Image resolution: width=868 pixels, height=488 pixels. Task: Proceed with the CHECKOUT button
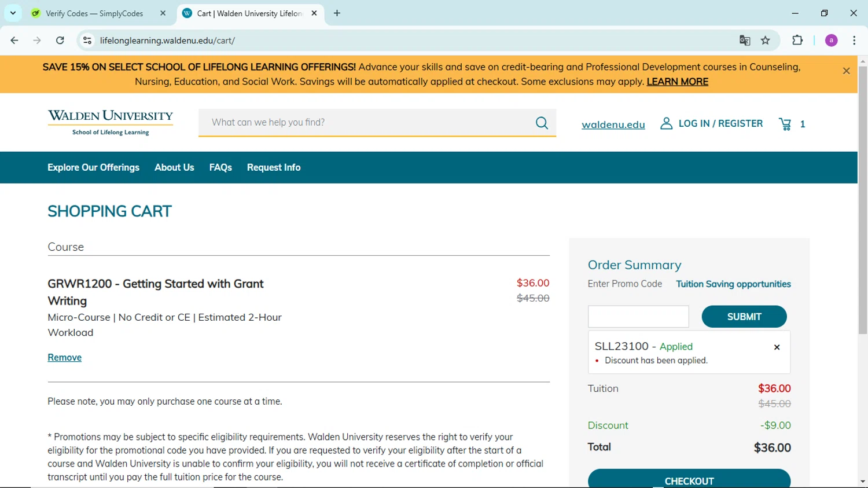pos(689,479)
